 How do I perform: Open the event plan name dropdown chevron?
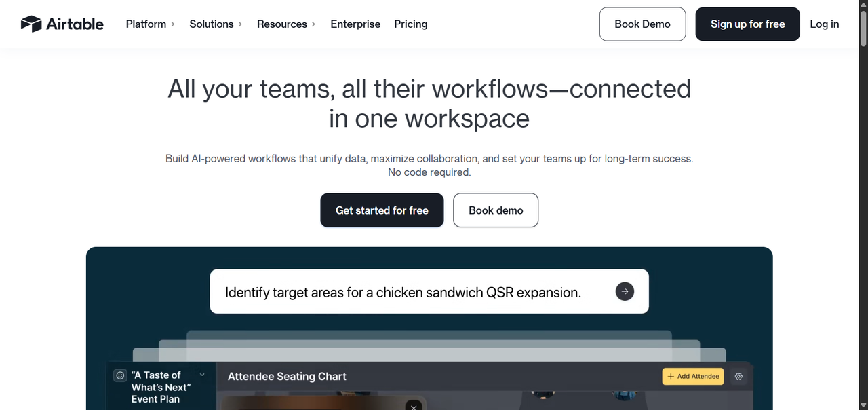pyautogui.click(x=202, y=375)
